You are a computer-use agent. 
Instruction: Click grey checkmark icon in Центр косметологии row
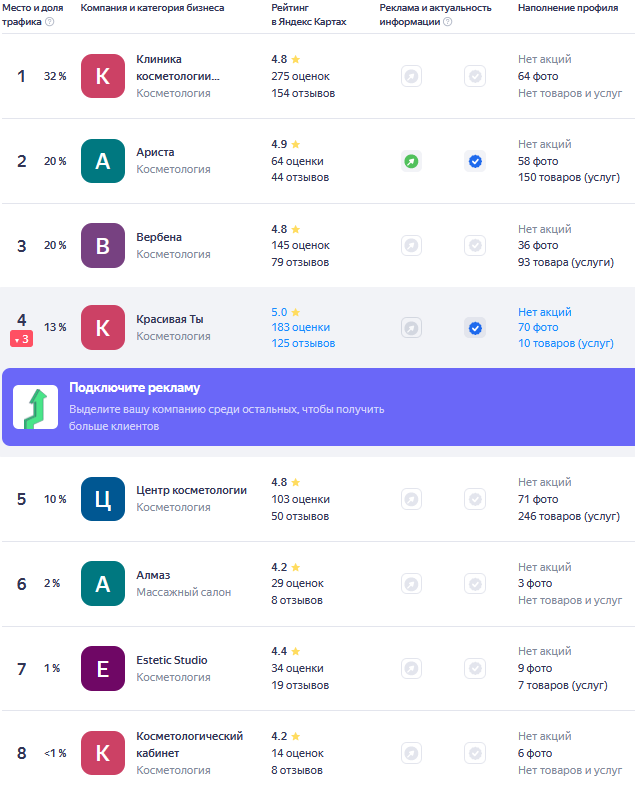point(475,499)
